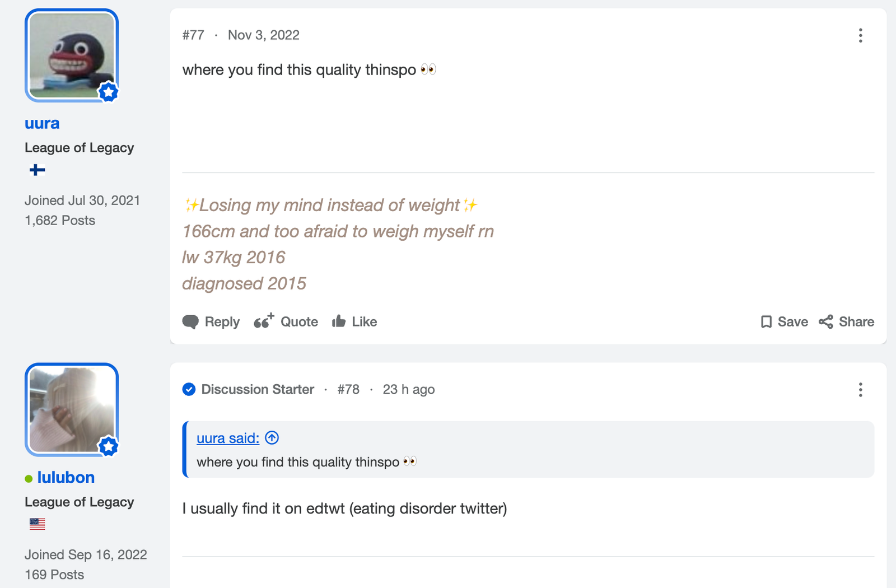Click the Save bookmark icon
The width and height of the screenshot is (896, 588).
point(766,321)
